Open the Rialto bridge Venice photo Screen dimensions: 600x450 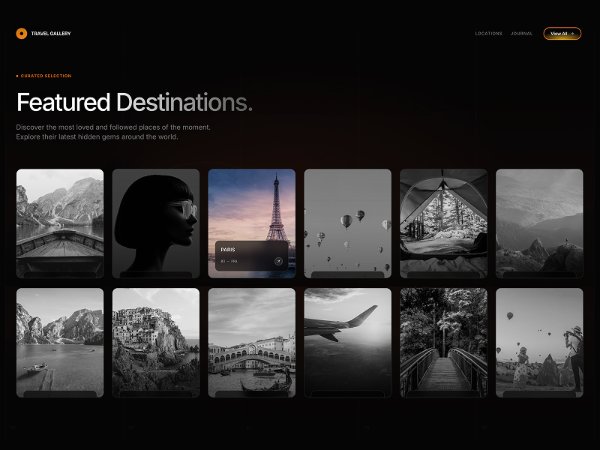(x=252, y=343)
